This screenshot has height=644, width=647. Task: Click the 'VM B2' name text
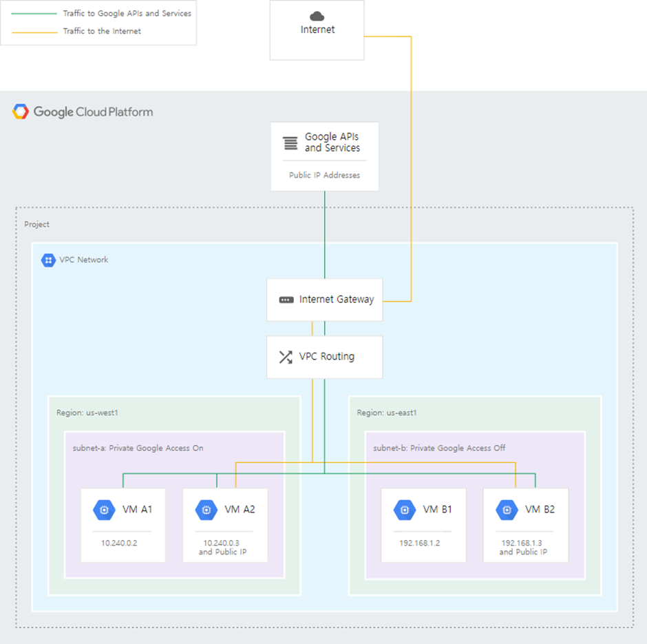coord(540,510)
